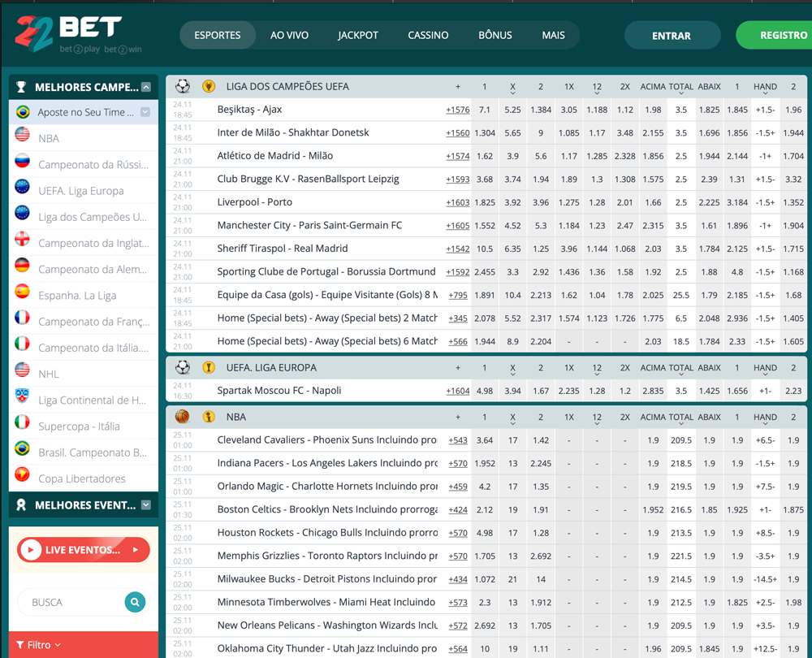The height and width of the screenshot is (658, 812).
Task: Open +1603 markets for Liverpool - Porto
Action: click(x=458, y=202)
